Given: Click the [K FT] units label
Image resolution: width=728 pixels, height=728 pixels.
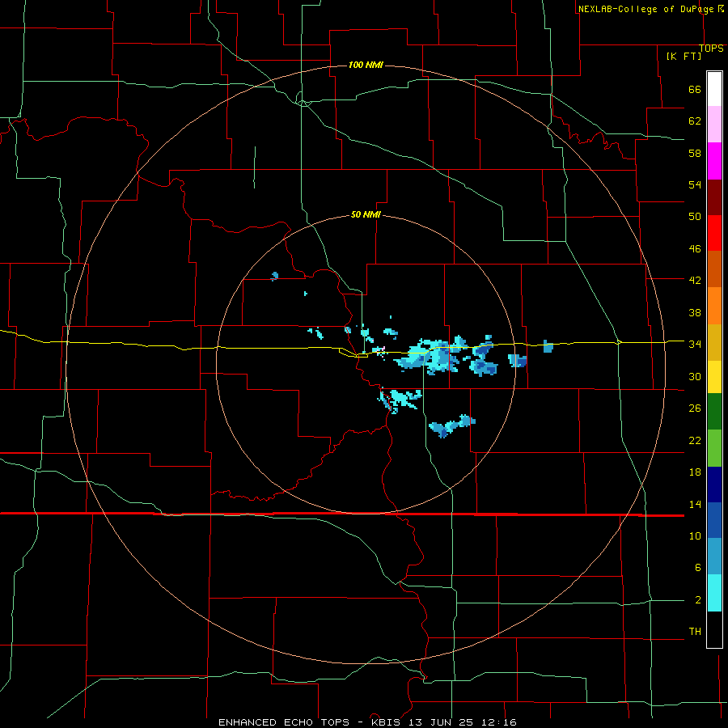Looking at the screenshot, I should coord(684,56).
